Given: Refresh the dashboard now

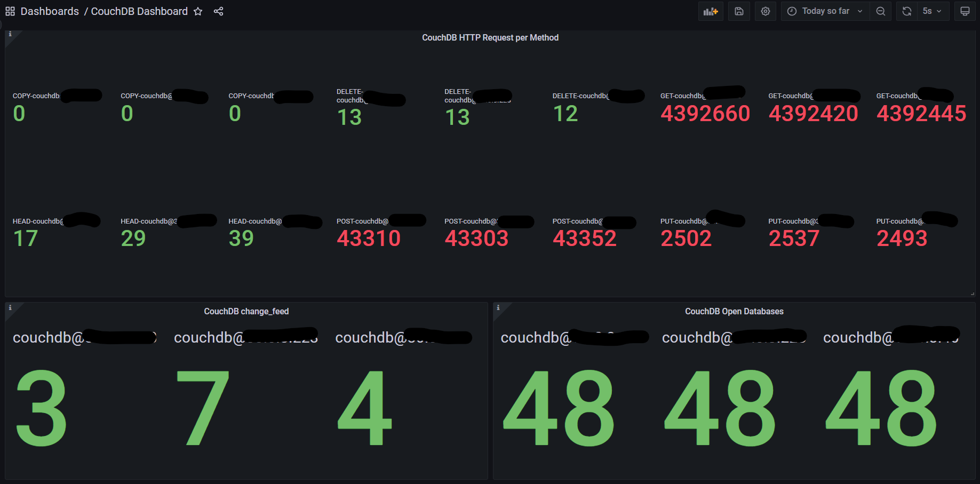Looking at the screenshot, I should pyautogui.click(x=907, y=11).
